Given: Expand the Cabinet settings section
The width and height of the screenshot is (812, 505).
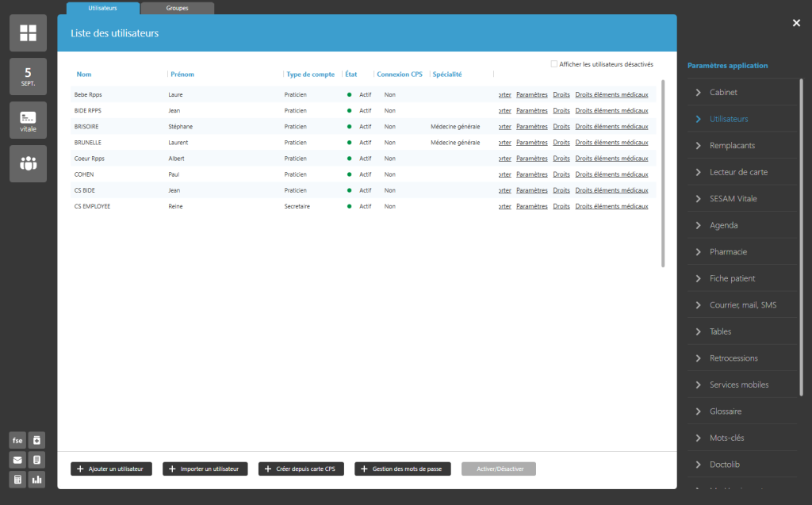Looking at the screenshot, I should point(723,93).
